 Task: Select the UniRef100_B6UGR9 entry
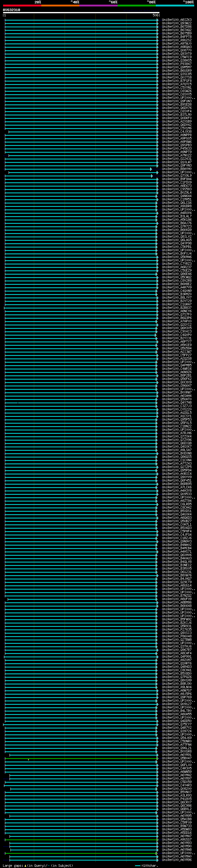point(176,71)
